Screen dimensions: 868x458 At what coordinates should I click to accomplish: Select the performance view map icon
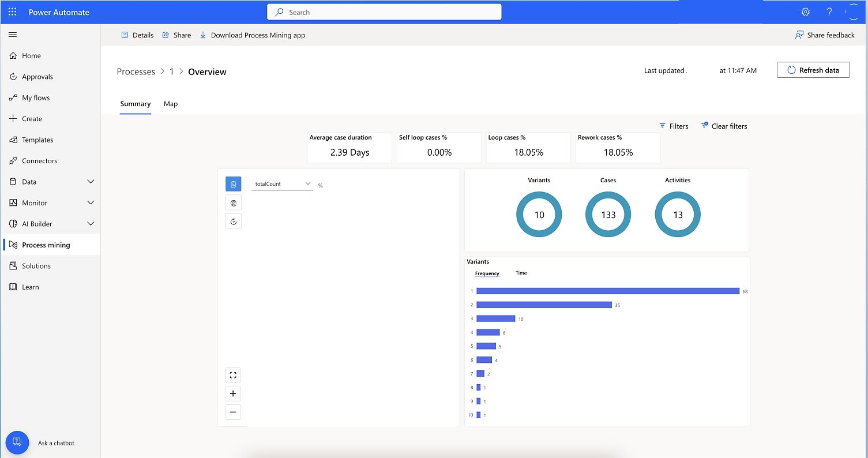233,202
